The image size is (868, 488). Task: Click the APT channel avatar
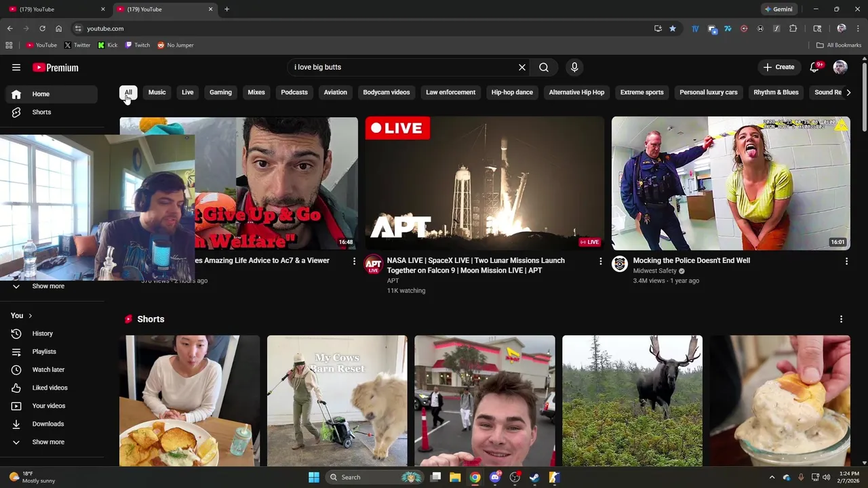[374, 264]
